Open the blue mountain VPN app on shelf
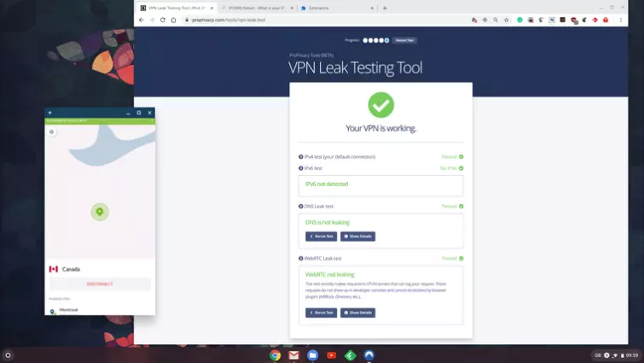This screenshot has width=644, height=363. (x=369, y=355)
